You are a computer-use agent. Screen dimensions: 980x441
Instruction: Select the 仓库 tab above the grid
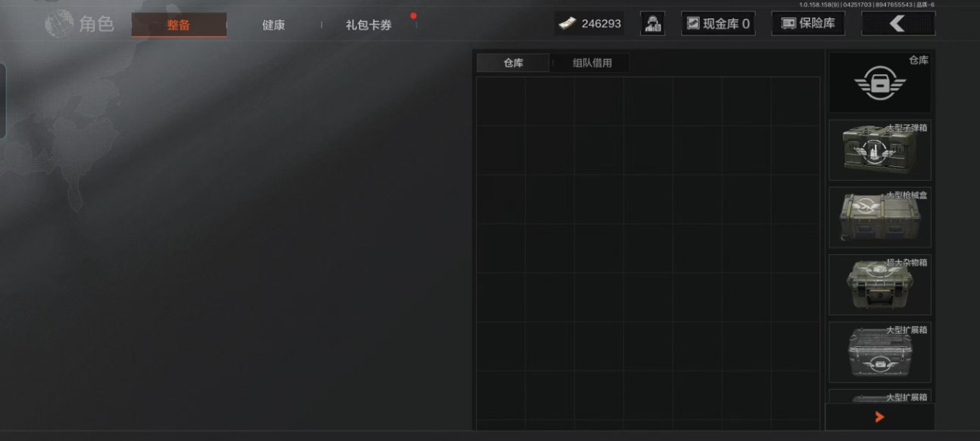(513, 63)
